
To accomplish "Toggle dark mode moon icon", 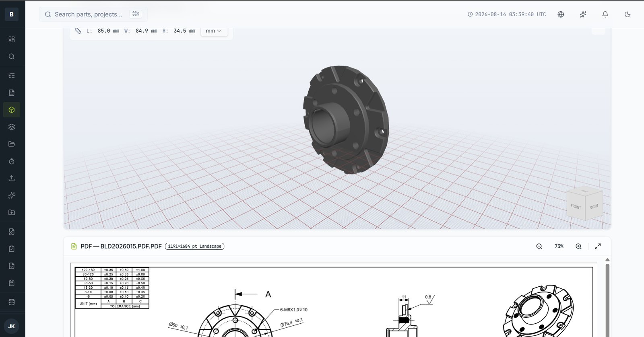I will 627,14.
